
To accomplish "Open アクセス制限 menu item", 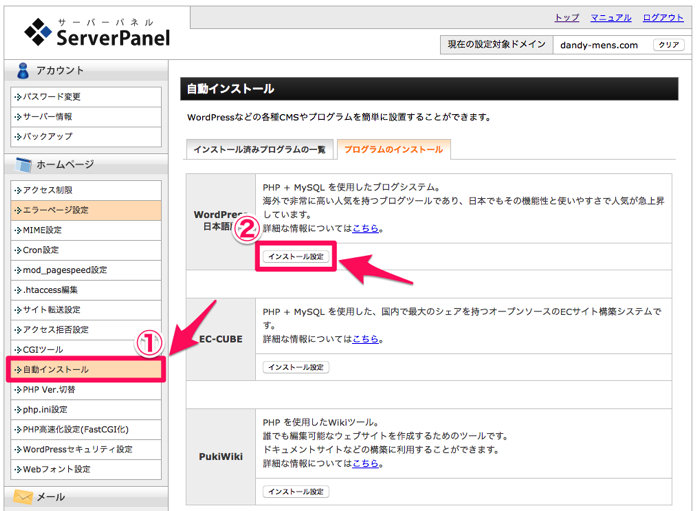I will pyautogui.click(x=86, y=190).
